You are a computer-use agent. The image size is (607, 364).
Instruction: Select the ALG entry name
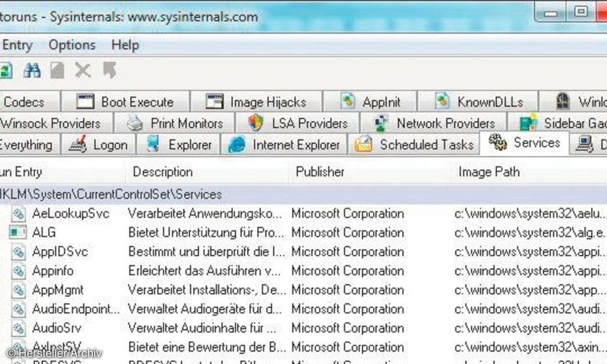click(x=44, y=233)
